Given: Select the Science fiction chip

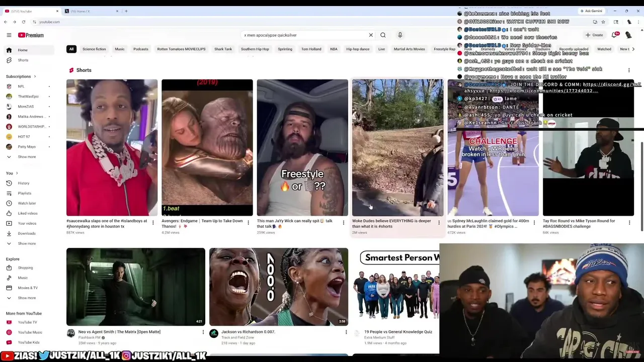Looking at the screenshot, I should click(x=94, y=49).
